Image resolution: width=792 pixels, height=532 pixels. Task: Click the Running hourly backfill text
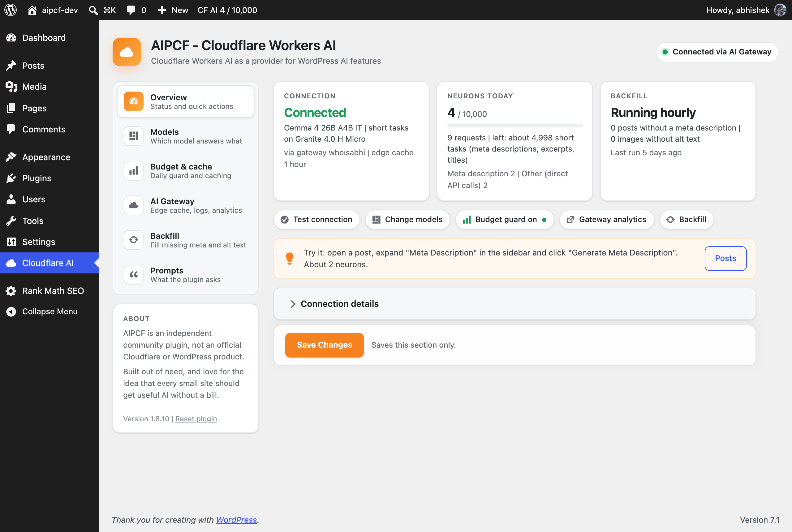pos(653,112)
